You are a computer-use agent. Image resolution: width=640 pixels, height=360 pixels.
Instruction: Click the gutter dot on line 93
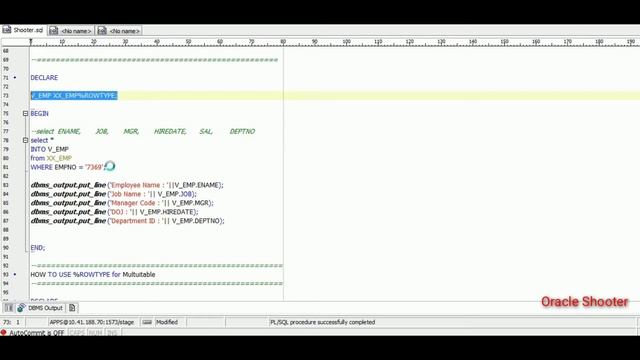[x=15, y=274]
